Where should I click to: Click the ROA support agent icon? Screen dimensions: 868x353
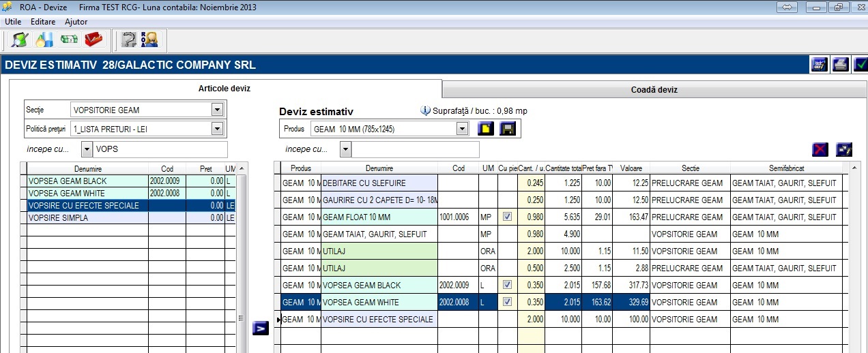(149, 40)
